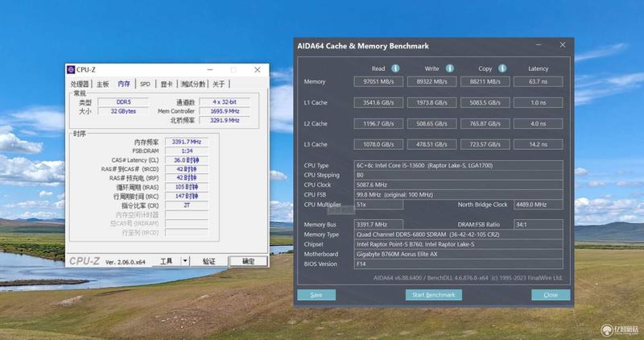Click the Start Benchmark button
The height and width of the screenshot is (340, 644).
434,295
